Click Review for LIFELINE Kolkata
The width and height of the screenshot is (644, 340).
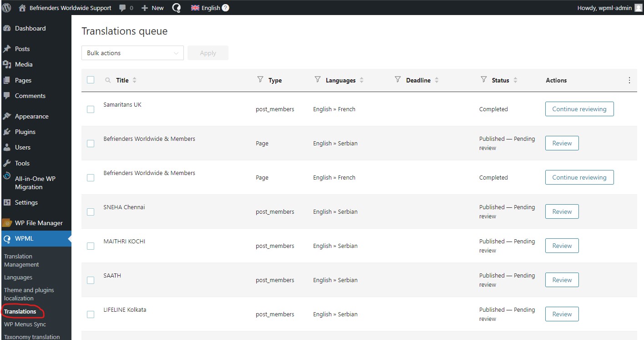[x=562, y=314]
